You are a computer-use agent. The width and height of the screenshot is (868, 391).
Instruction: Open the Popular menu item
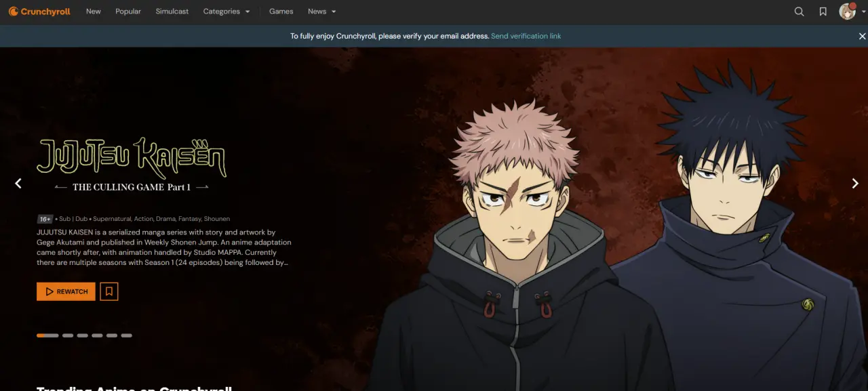coord(128,12)
